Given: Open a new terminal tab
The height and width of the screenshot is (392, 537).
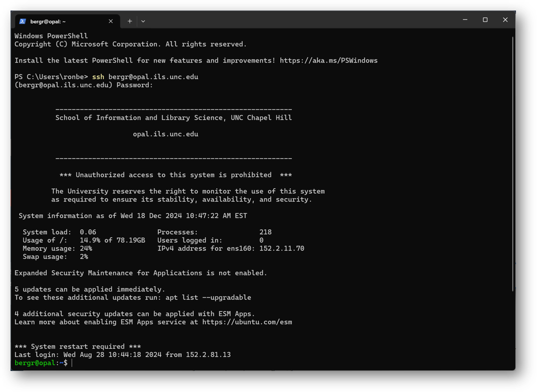Looking at the screenshot, I should pyautogui.click(x=130, y=21).
